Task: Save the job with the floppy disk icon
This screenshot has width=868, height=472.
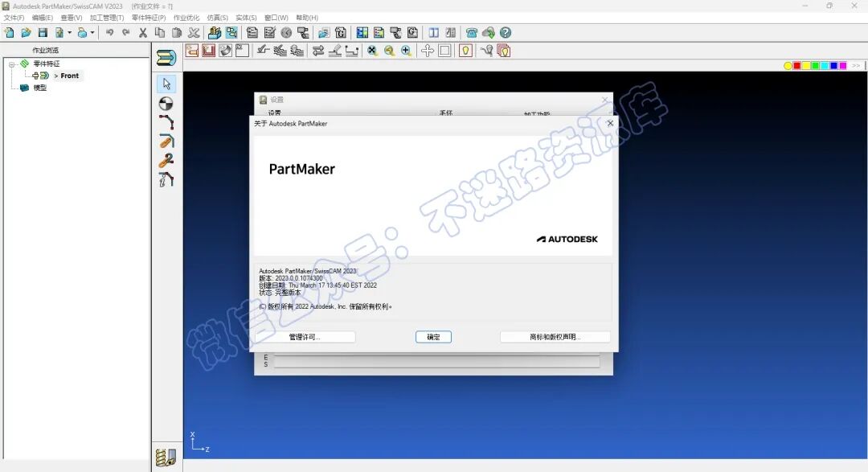Action: point(43,33)
